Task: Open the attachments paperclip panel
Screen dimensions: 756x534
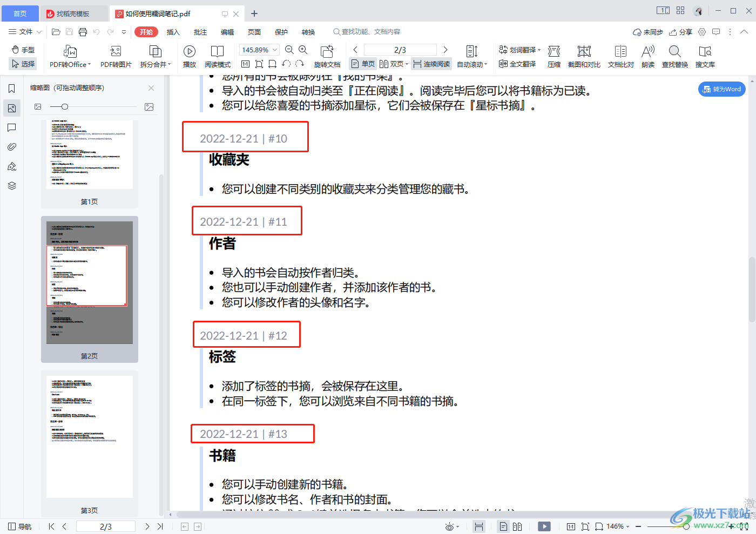Action: 12,147
